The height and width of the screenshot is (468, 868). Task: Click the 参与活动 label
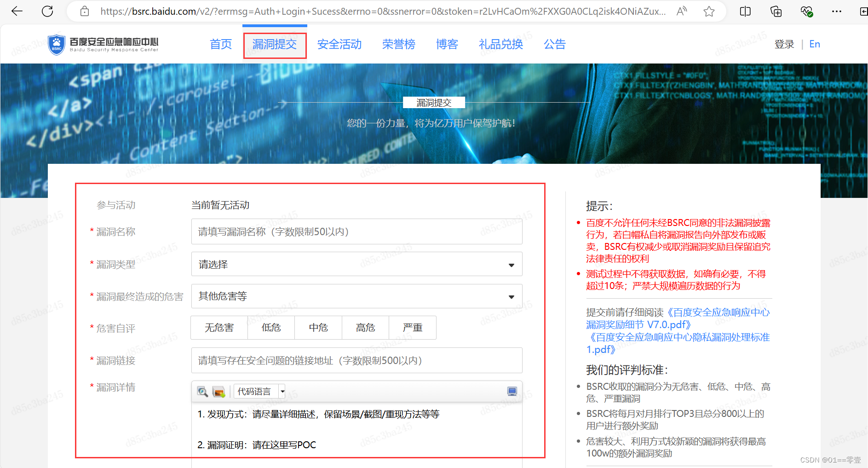coord(116,205)
